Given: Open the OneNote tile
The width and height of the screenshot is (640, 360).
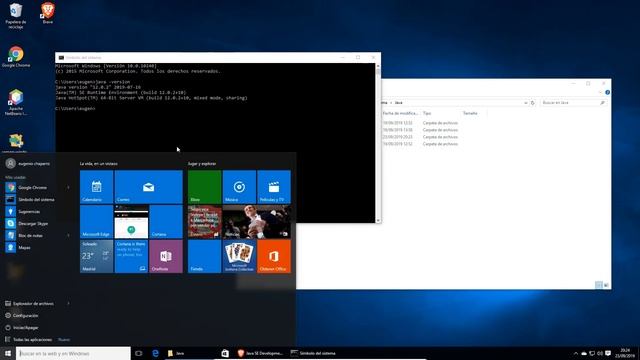Looking at the screenshot, I should point(166,256).
